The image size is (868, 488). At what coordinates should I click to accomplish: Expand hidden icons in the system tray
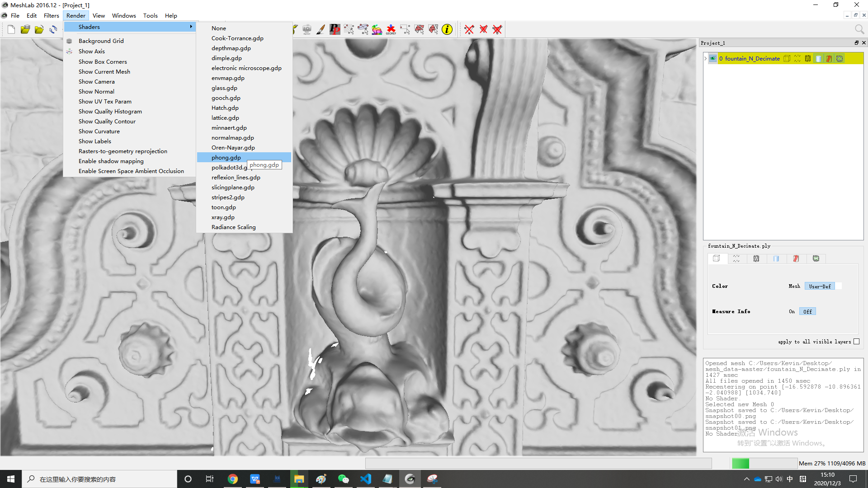pos(747,479)
